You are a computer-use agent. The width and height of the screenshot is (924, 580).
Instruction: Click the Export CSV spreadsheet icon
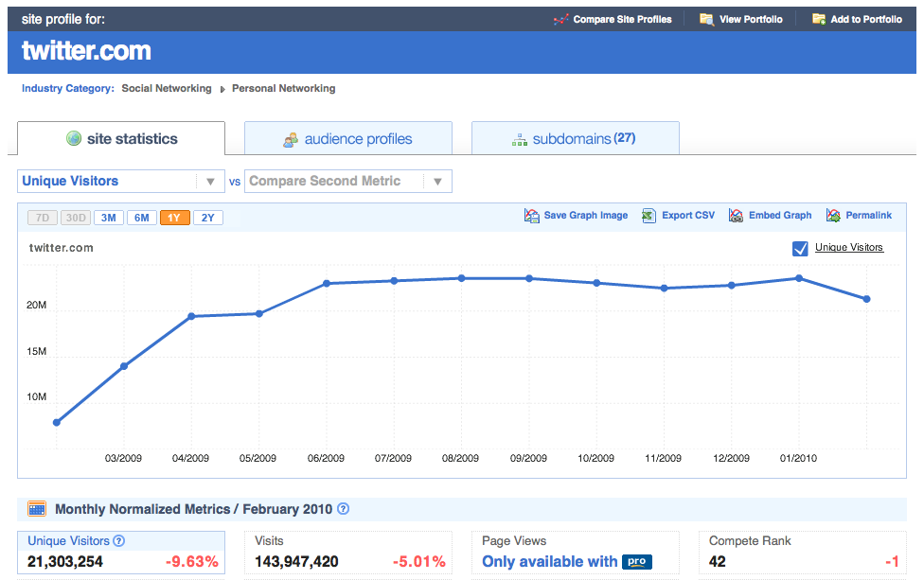pos(649,216)
